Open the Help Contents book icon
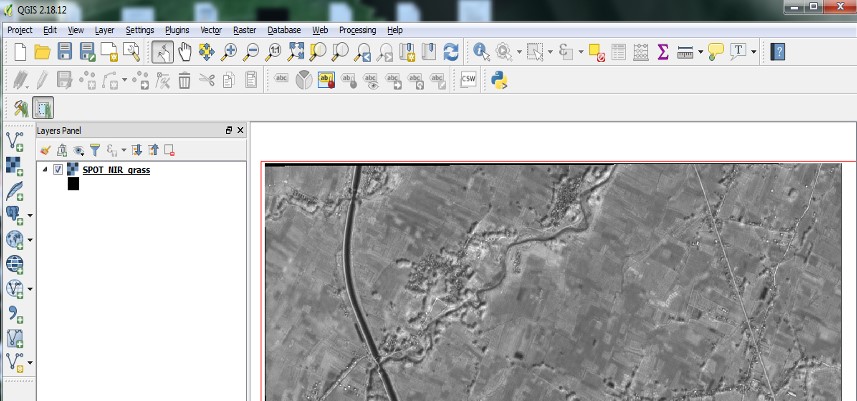This screenshot has height=401, width=857. click(778, 52)
